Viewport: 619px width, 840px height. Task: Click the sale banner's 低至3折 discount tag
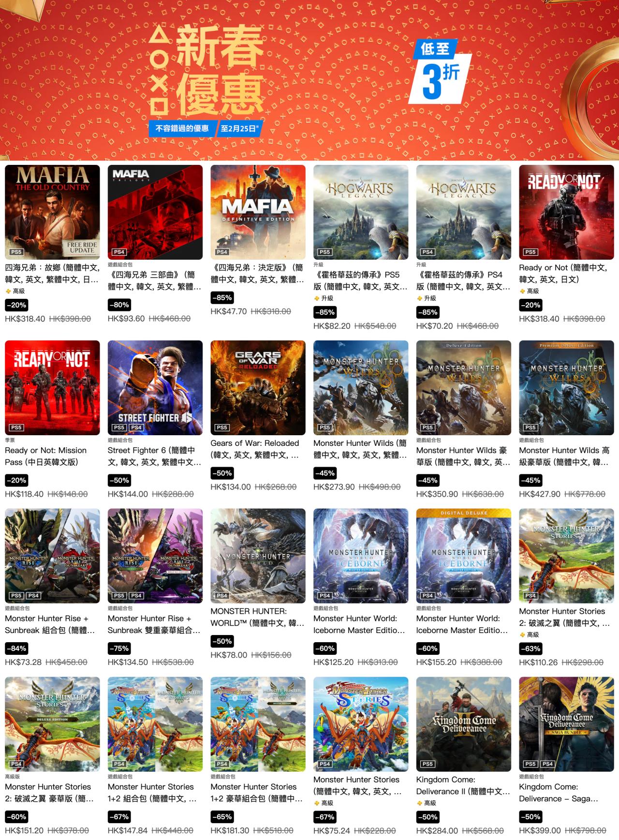(439, 71)
